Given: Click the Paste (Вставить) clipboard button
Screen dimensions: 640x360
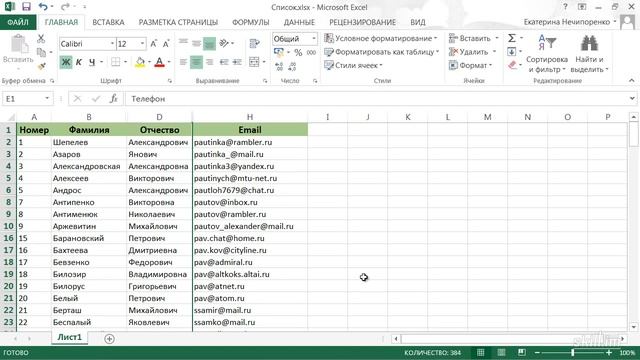Looking at the screenshot, I should (x=18, y=49).
